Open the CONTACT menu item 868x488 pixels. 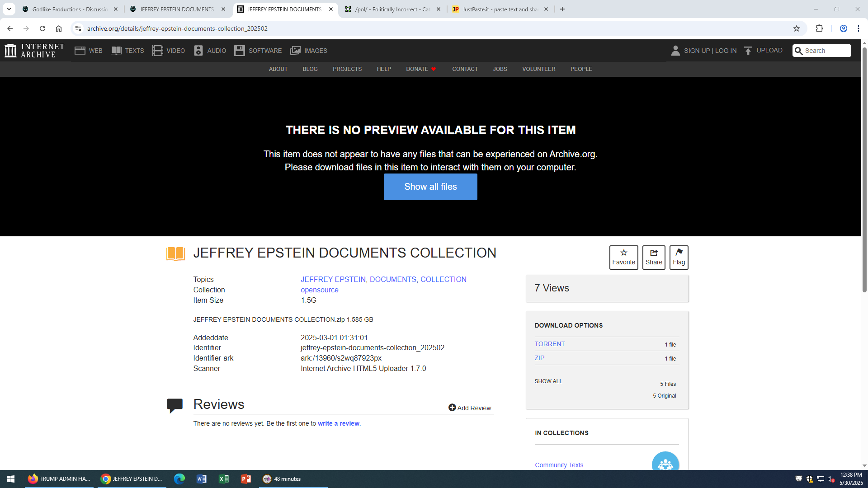click(x=465, y=69)
